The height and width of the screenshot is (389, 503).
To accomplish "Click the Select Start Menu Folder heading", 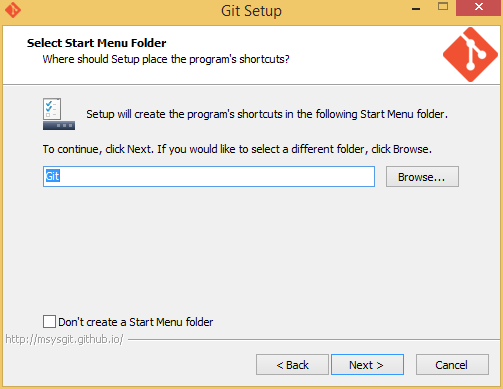I will pos(97,43).
